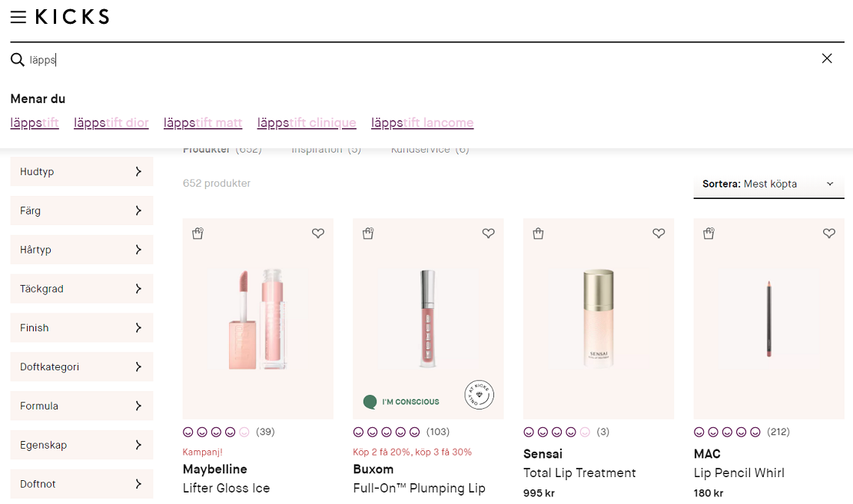
Task: Open the Finish filter
Action: (81, 328)
